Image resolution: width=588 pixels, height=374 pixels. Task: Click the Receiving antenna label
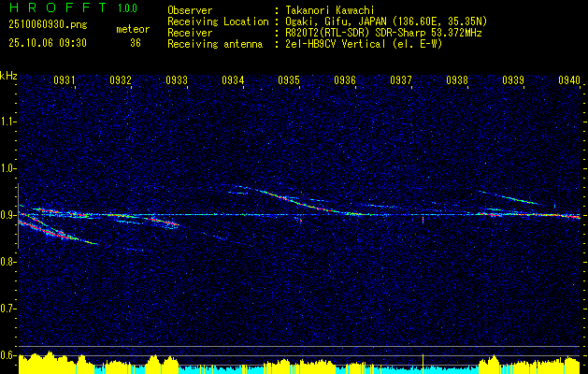tap(215, 44)
